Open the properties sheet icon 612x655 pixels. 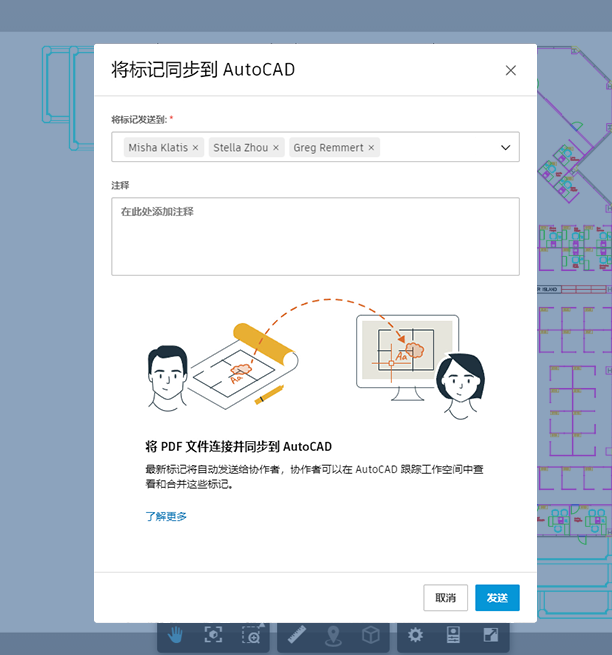[x=453, y=635]
